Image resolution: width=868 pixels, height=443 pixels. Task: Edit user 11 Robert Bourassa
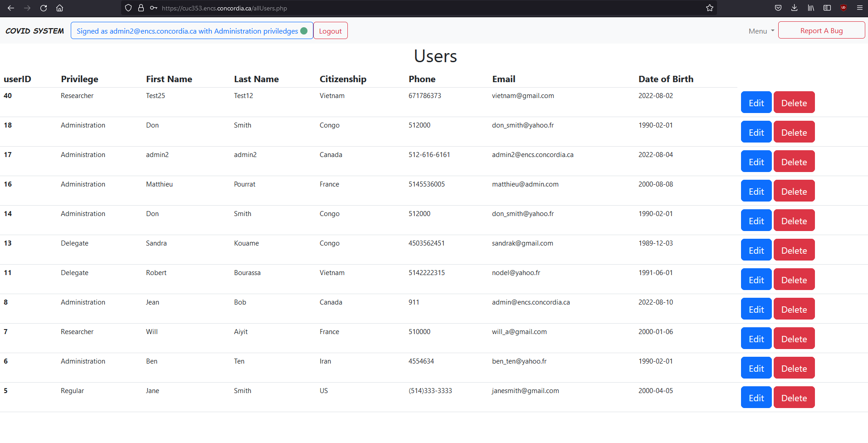pos(756,280)
